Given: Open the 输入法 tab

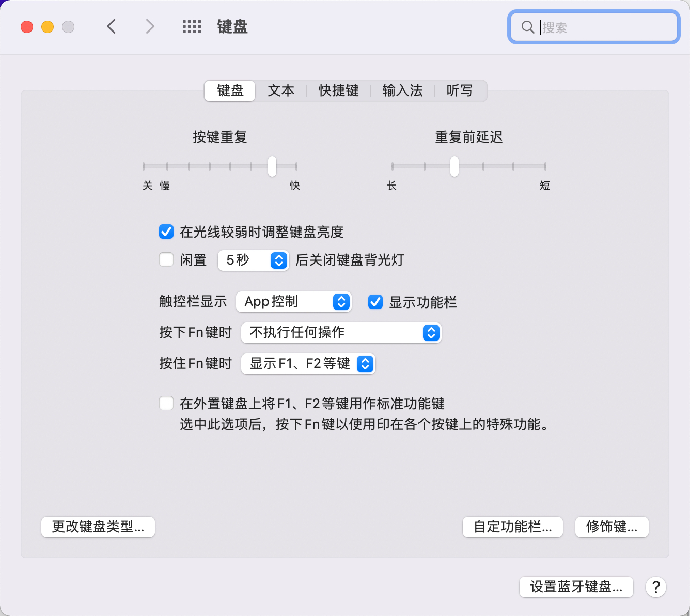Looking at the screenshot, I should pos(402,91).
